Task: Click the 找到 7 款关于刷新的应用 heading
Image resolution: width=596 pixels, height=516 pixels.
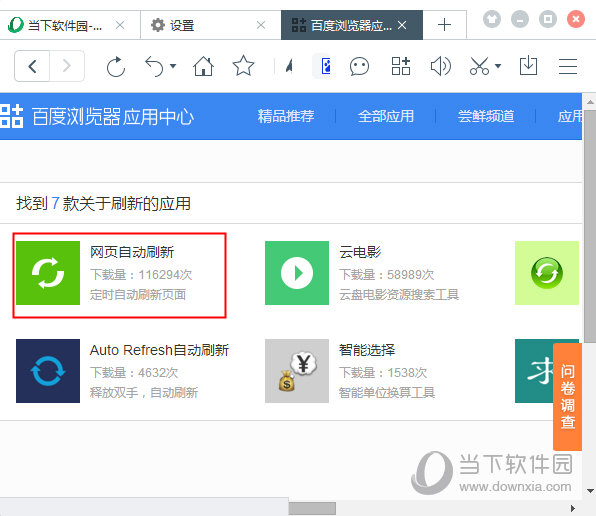Action: 103,203
